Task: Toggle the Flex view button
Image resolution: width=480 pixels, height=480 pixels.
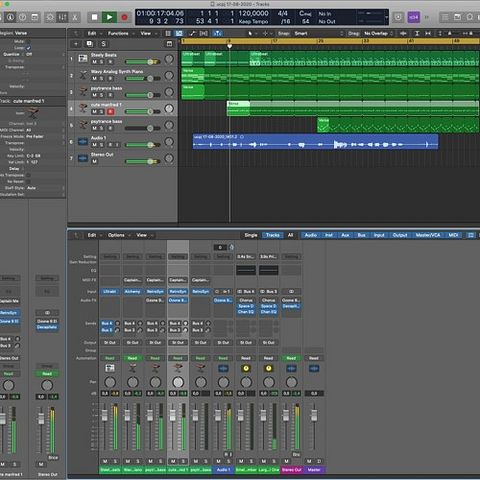Action: 203,33
